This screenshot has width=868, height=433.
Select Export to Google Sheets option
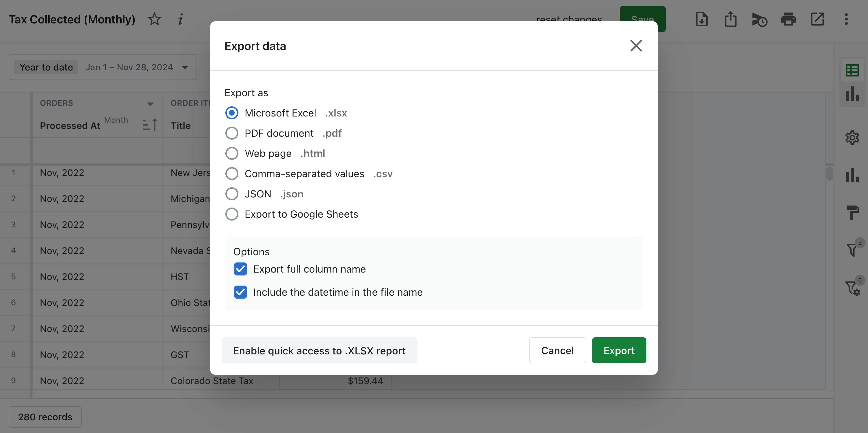pyautogui.click(x=232, y=214)
